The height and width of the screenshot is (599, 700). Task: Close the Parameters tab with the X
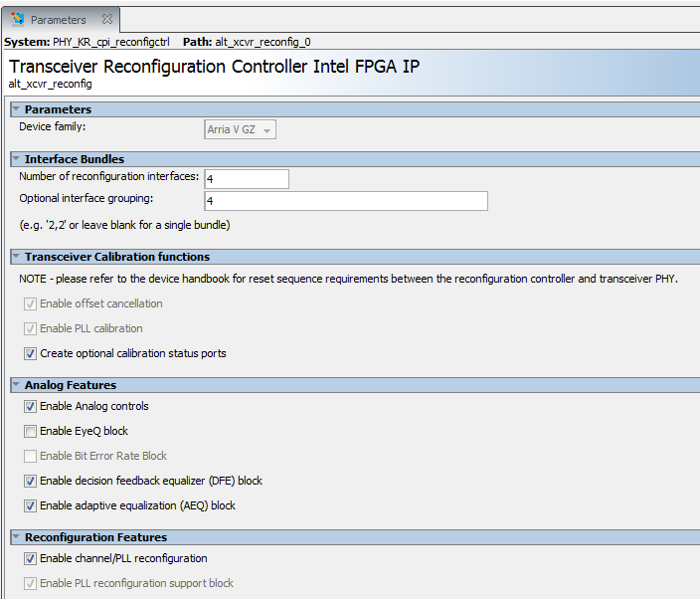tap(107, 19)
